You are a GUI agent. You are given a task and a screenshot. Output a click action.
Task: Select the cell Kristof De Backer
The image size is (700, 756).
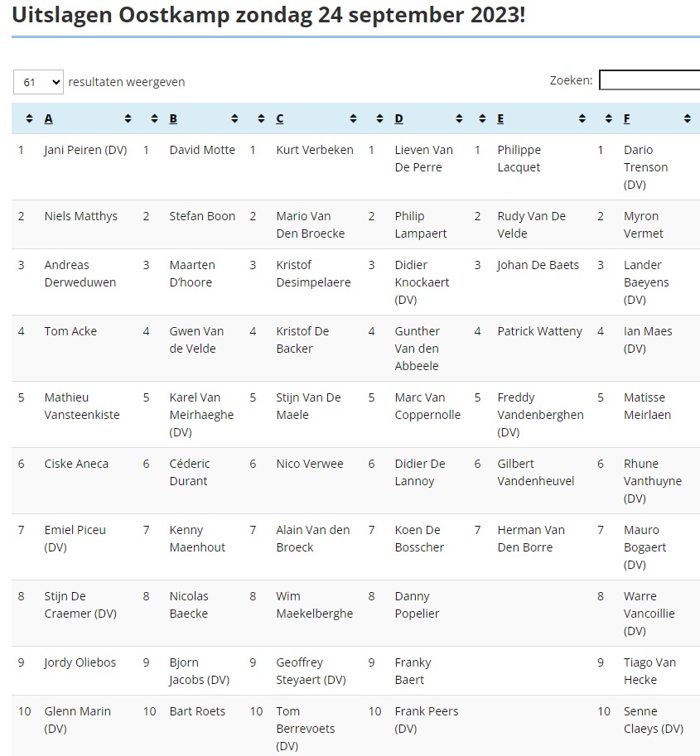click(302, 340)
